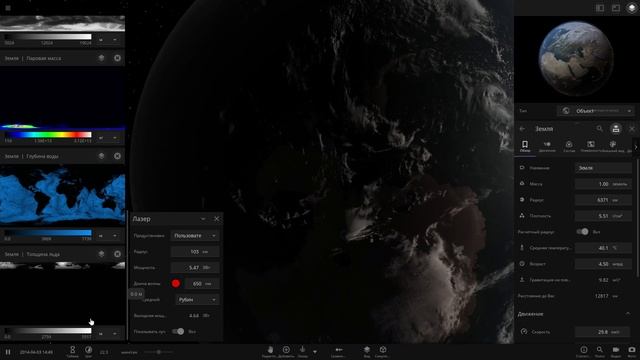Show more property tabs with right chevron

point(636,147)
